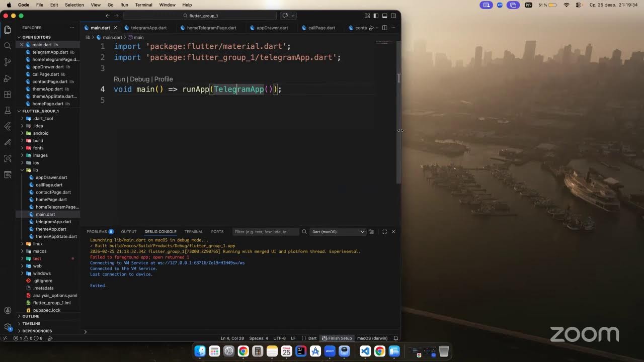Open the Terminal panel tab
Image resolution: width=644 pixels, height=362 pixels.
pyautogui.click(x=194, y=232)
